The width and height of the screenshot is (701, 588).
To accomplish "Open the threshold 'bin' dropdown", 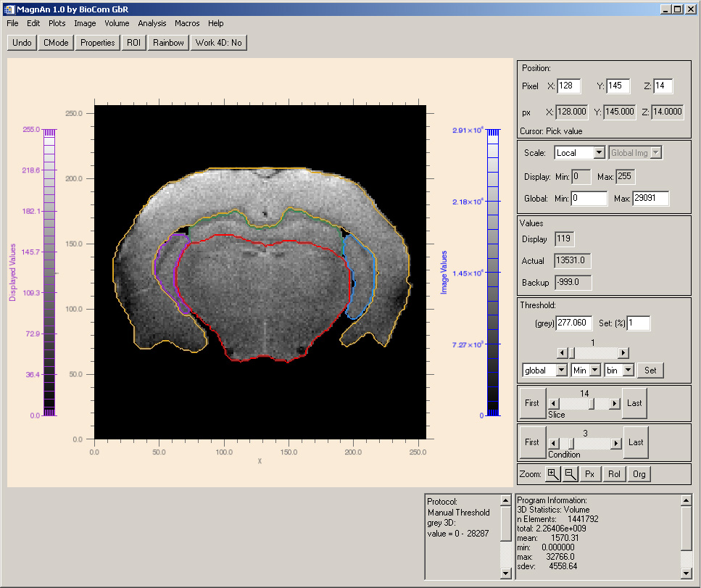I will click(x=618, y=370).
